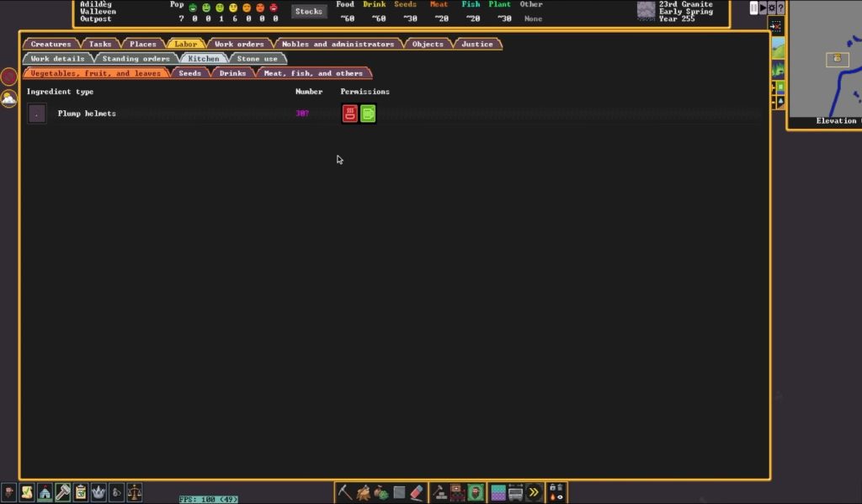This screenshot has height=504, width=862.
Task: Open the work orders clipboard icon
Action: (x=81, y=492)
